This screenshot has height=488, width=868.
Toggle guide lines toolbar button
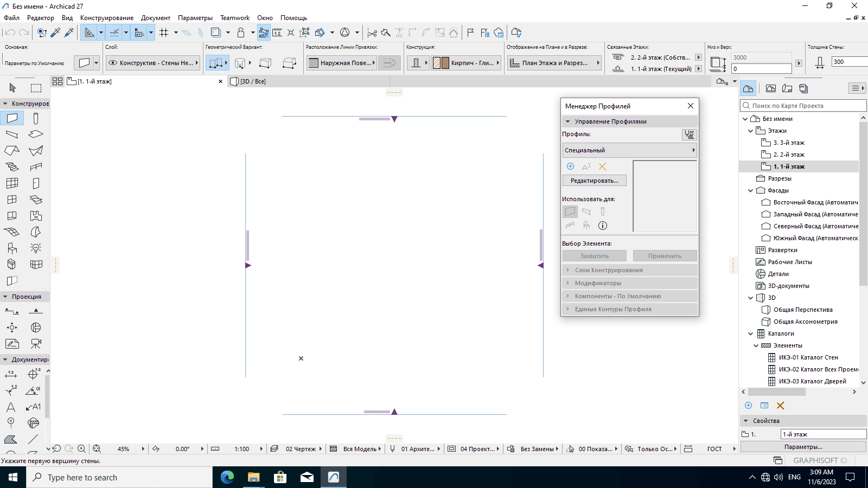pyautogui.click(x=90, y=33)
